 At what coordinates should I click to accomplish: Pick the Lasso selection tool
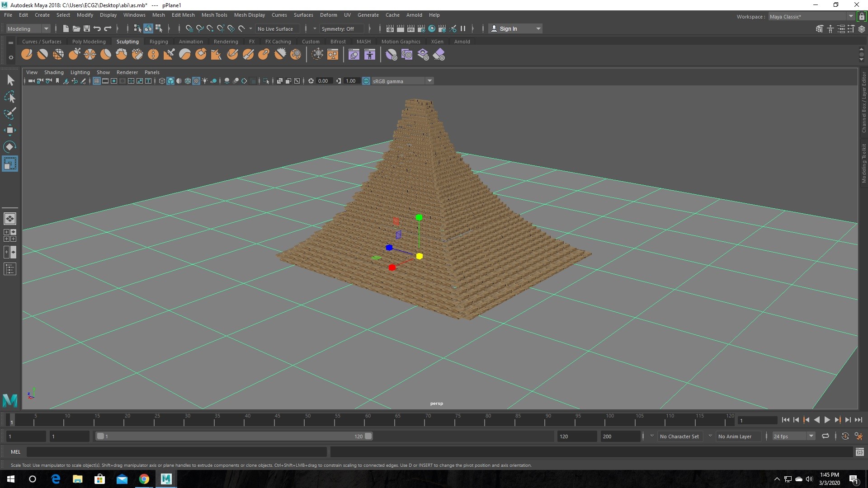[x=10, y=97]
